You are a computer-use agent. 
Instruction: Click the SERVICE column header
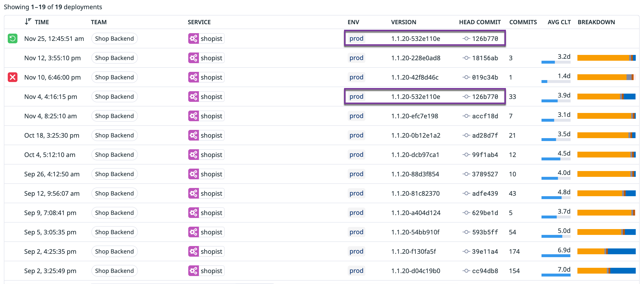click(199, 22)
